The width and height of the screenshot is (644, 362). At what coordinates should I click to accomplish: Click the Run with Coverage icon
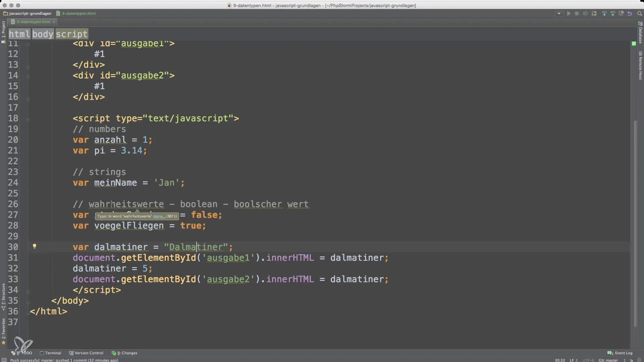(x=585, y=14)
